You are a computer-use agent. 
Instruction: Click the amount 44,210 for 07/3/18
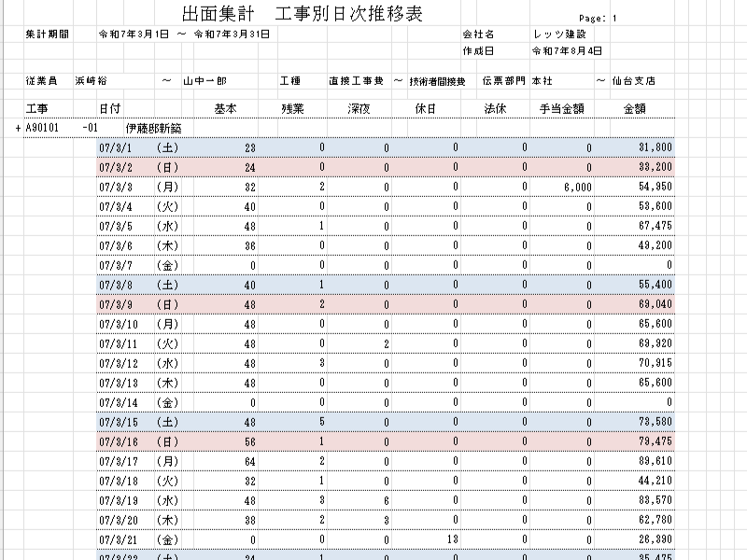(x=655, y=481)
